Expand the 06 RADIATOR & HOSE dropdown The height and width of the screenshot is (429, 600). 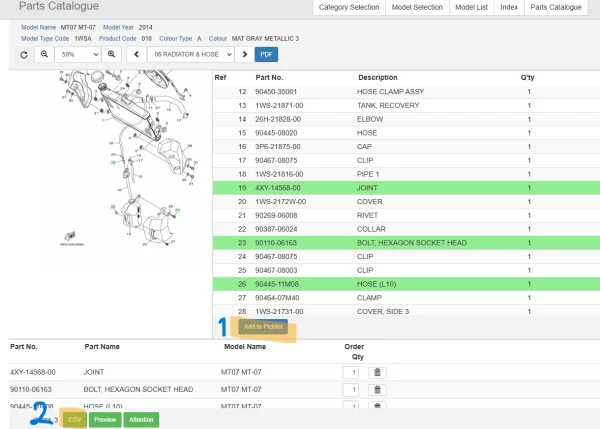pos(188,54)
